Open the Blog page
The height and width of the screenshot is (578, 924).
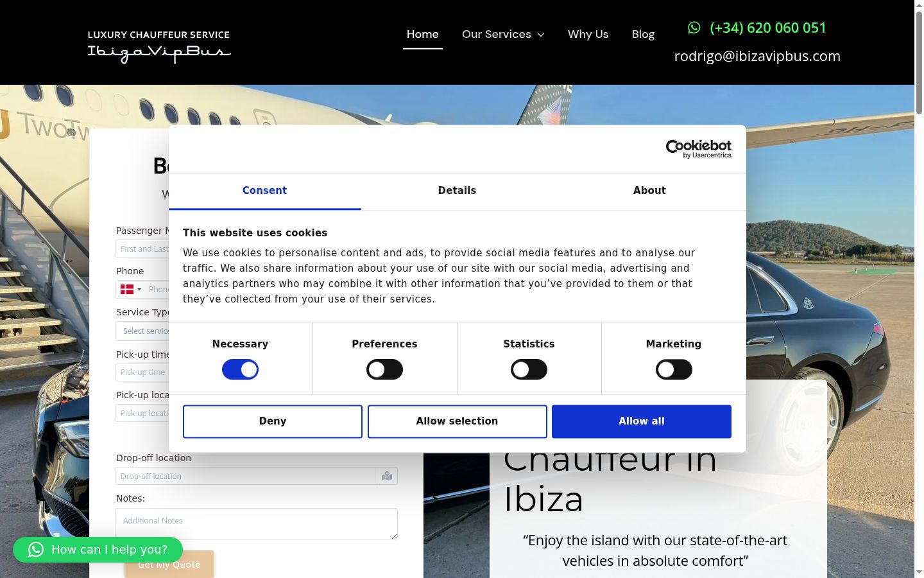coord(643,34)
